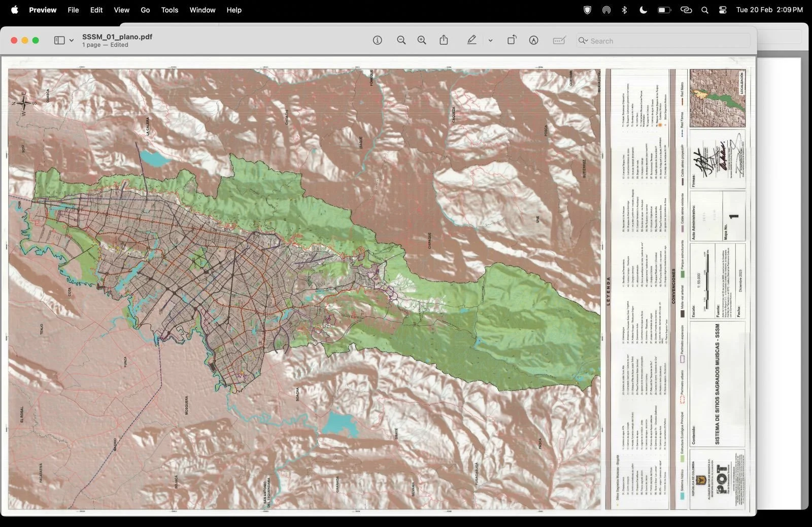This screenshot has width=812, height=527.
Task: Open the View menu
Action: [x=121, y=10]
